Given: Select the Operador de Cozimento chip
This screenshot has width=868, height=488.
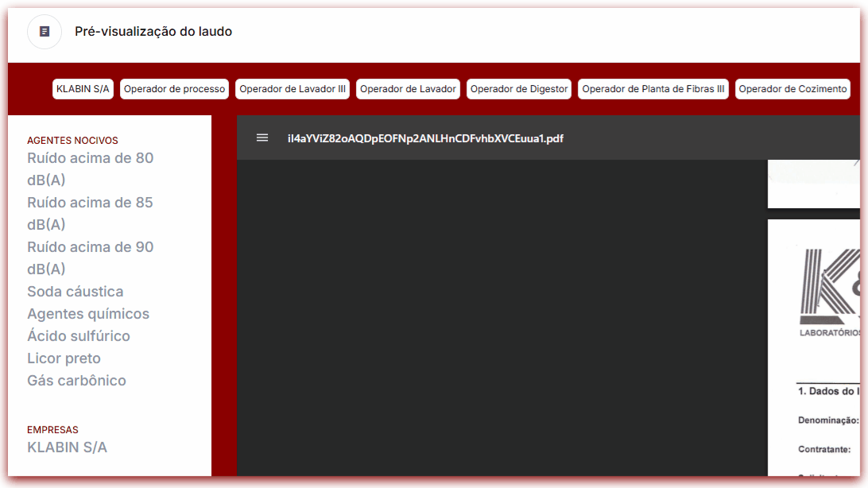Looking at the screenshot, I should click(x=792, y=89).
